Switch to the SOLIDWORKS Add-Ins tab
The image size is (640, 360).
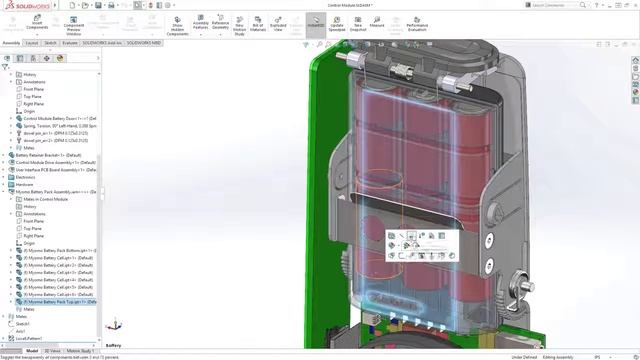[x=102, y=43]
